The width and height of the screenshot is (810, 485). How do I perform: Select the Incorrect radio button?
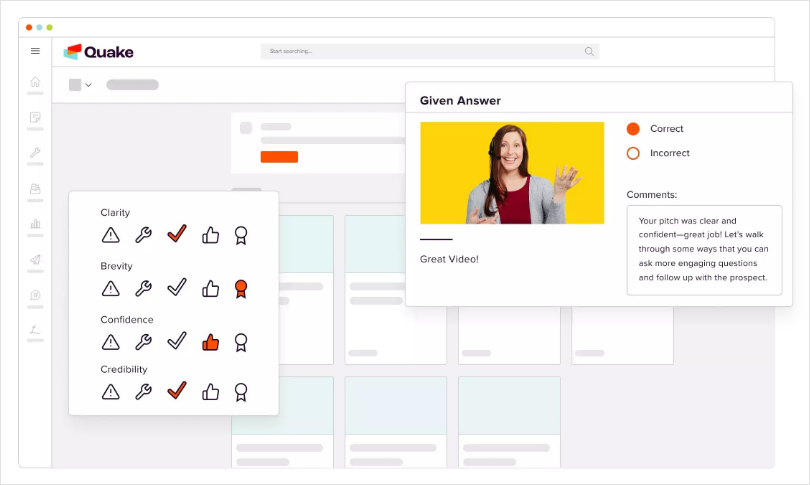[633, 153]
